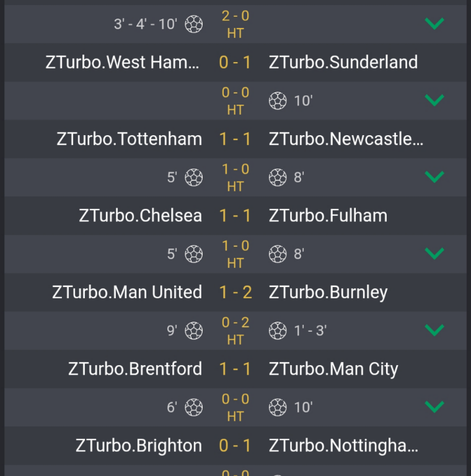Click Tottenham's 5' goal ball icon

point(194,177)
